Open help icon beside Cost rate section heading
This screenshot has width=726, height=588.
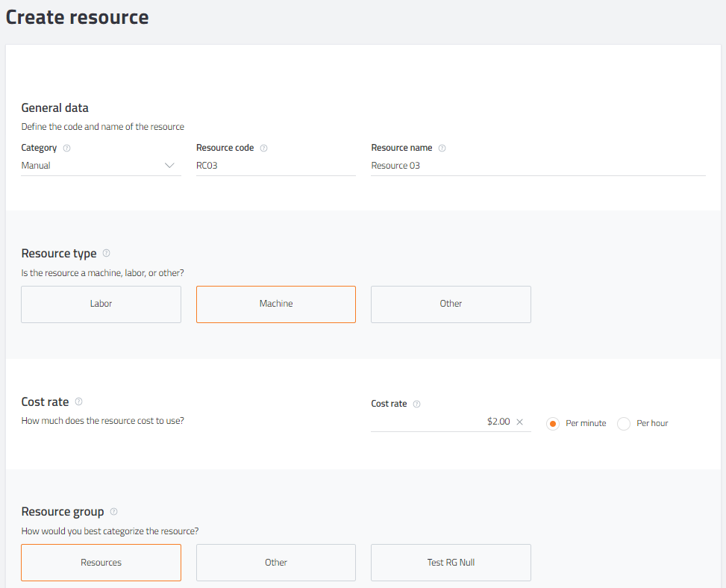click(x=78, y=401)
